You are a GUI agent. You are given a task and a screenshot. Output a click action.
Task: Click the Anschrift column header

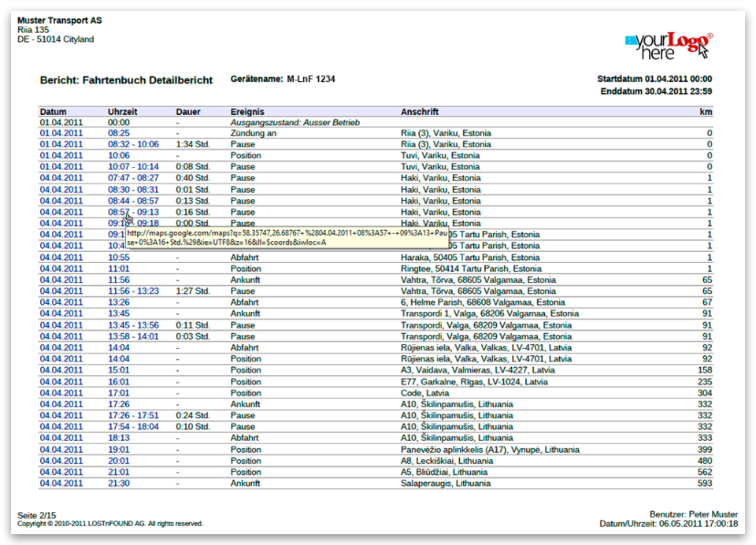click(x=420, y=112)
